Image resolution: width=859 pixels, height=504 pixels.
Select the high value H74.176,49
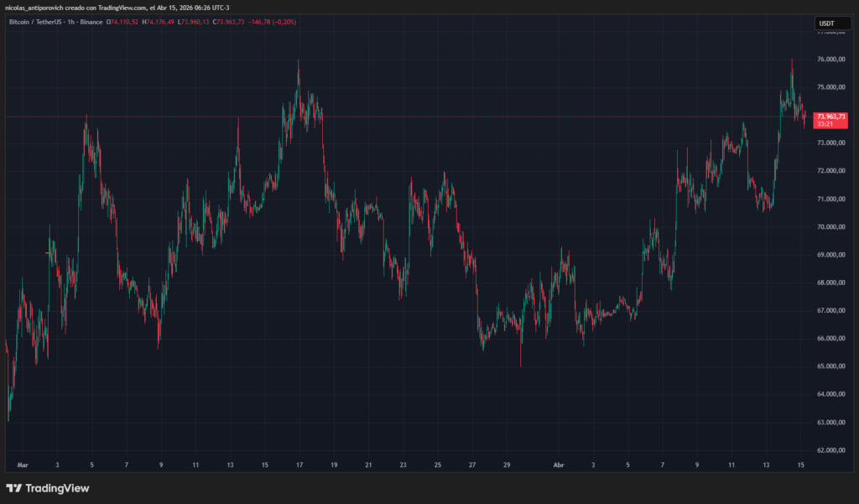[158, 23]
